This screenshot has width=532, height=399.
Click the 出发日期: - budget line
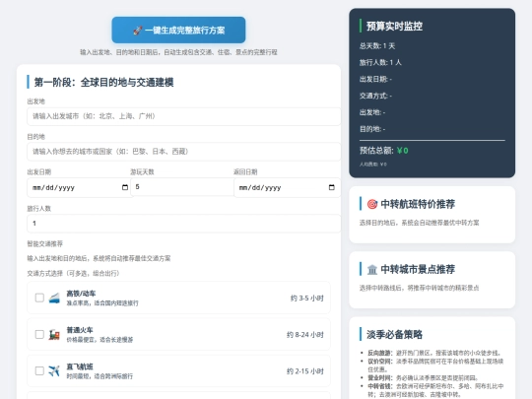(375, 79)
